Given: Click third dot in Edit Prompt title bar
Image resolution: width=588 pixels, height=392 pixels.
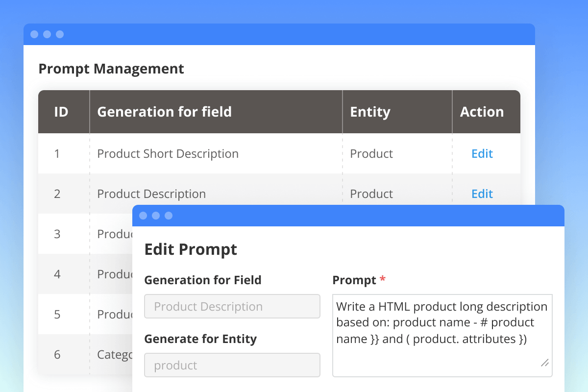Looking at the screenshot, I should pos(169,216).
